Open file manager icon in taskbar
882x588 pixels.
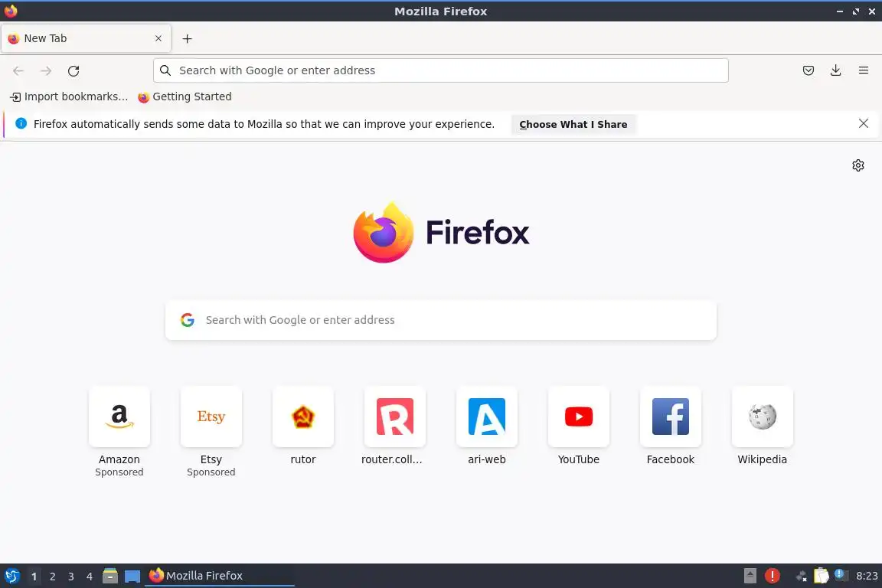(110, 576)
